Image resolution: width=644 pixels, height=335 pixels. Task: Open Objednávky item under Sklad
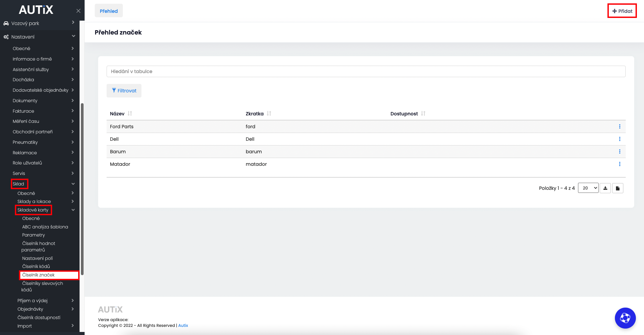point(30,309)
